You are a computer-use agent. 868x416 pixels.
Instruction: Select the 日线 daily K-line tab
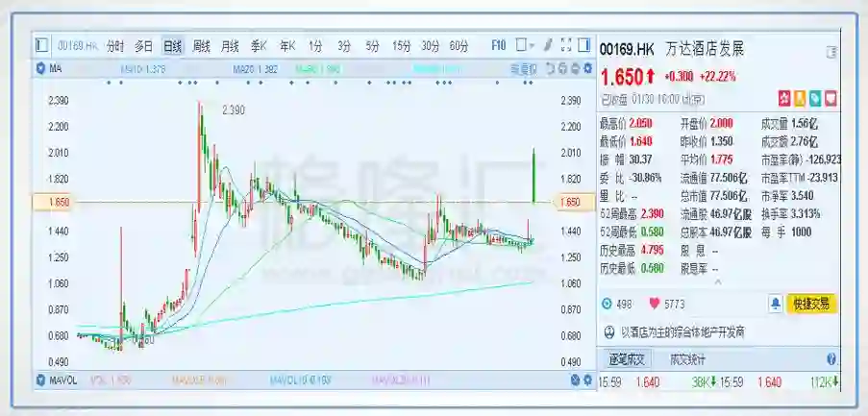(172, 46)
